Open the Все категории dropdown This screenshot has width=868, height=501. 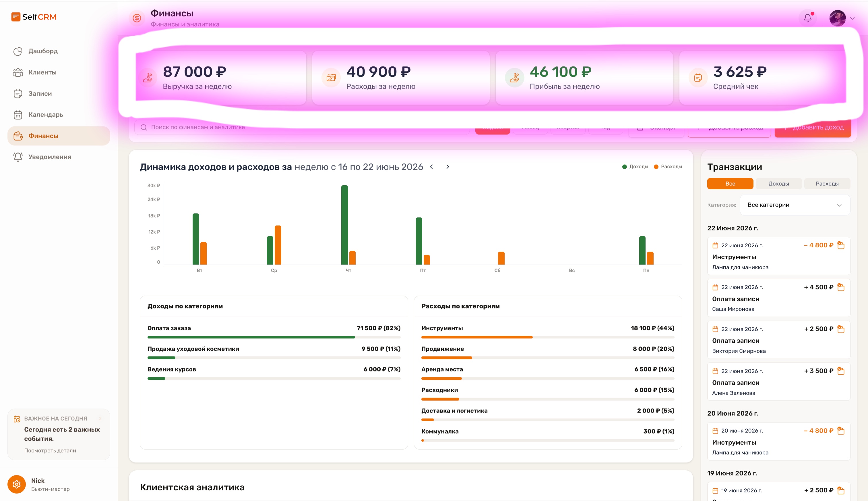pos(795,205)
